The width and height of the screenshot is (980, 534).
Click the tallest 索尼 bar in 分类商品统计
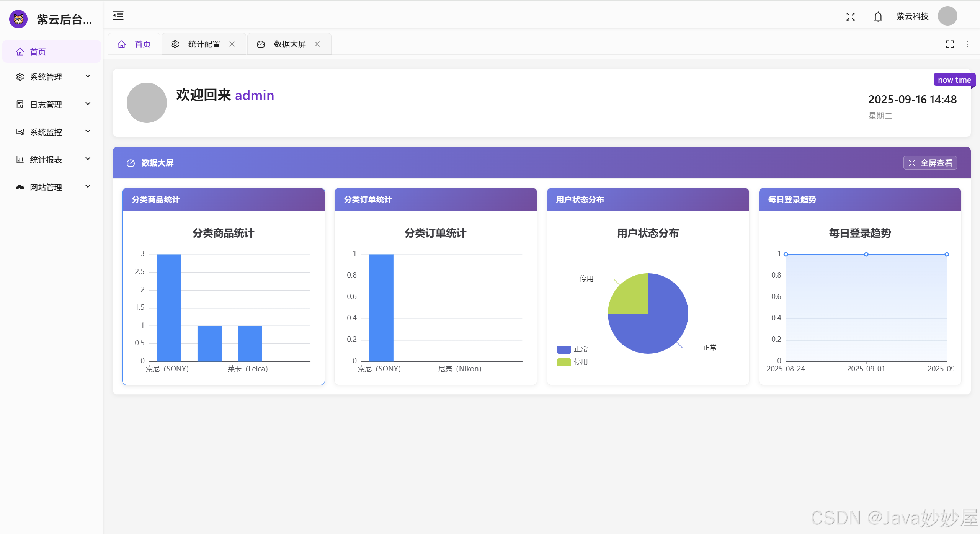(x=169, y=308)
